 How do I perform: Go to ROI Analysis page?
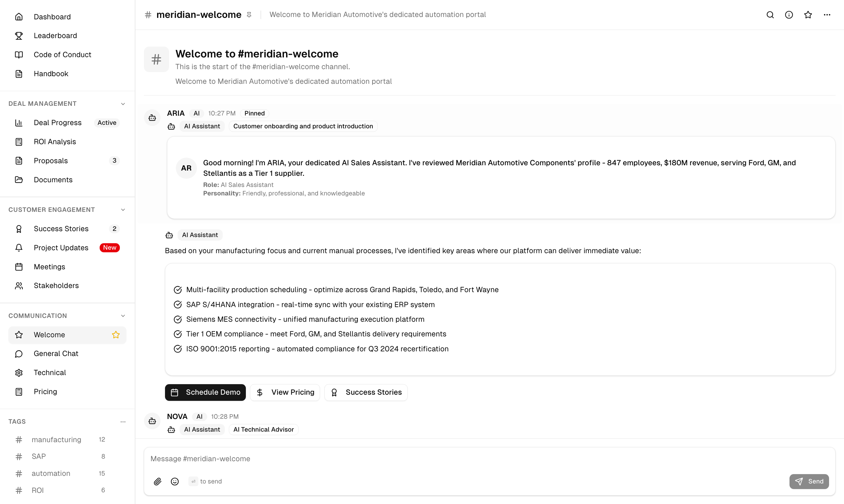pyautogui.click(x=55, y=142)
